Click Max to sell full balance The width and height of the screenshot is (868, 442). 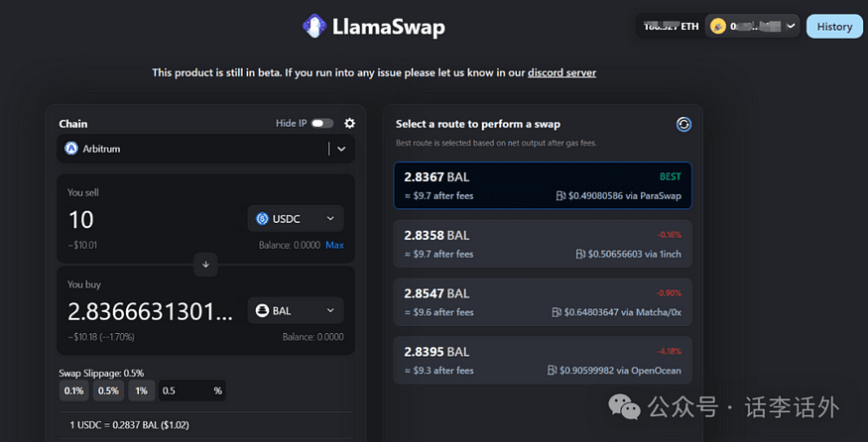click(x=334, y=245)
